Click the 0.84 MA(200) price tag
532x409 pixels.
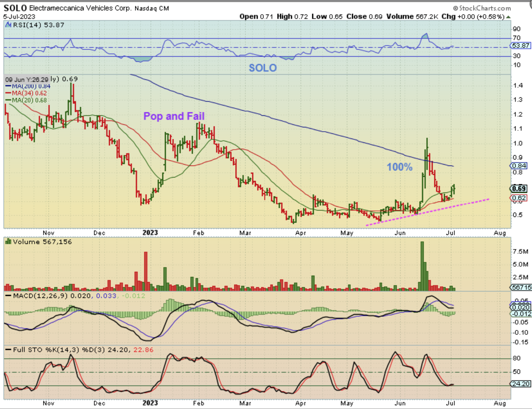tap(519, 166)
